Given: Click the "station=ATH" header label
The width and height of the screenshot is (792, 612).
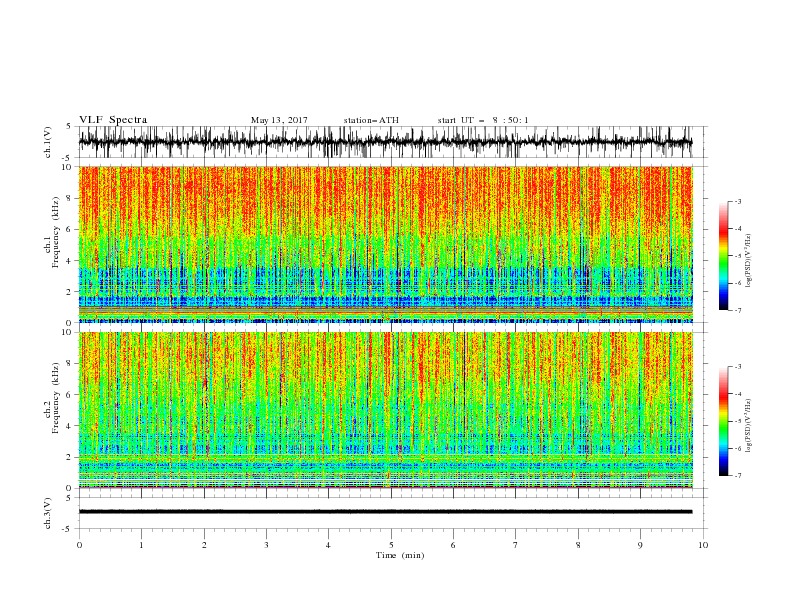Looking at the screenshot, I should 371,120.
